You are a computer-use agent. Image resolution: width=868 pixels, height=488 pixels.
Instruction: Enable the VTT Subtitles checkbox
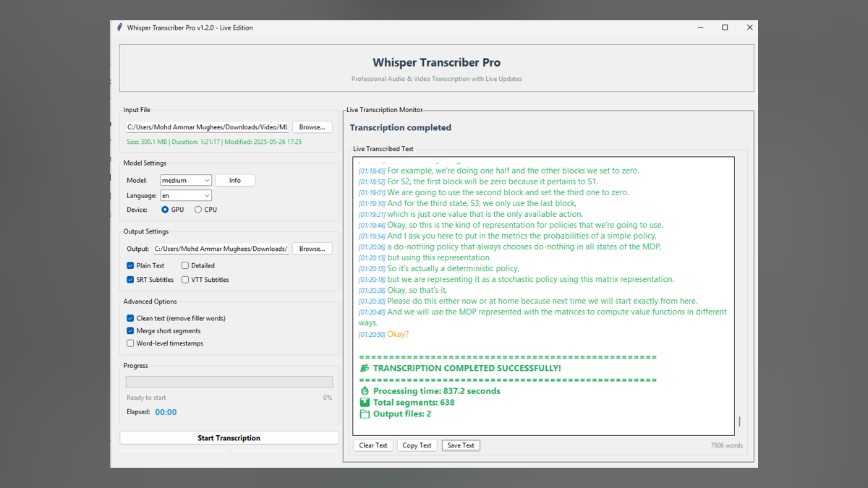[x=185, y=280]
